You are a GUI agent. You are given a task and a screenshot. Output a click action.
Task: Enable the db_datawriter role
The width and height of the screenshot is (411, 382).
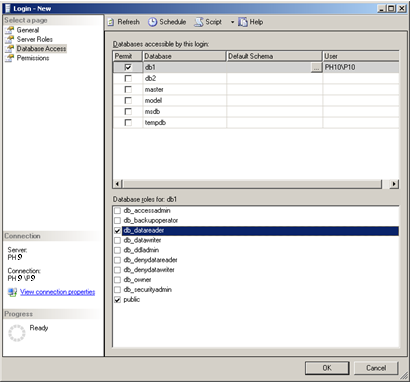[x=117, y=240]
